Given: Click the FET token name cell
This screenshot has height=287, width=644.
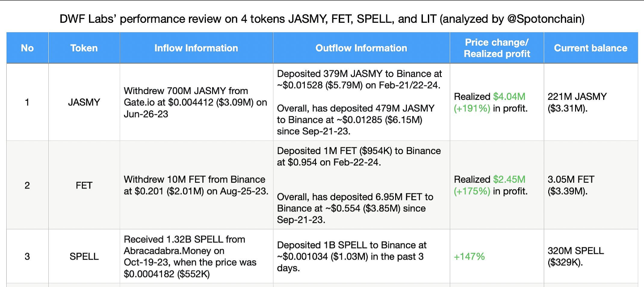Looking at the screenshot, I should 84,185.
